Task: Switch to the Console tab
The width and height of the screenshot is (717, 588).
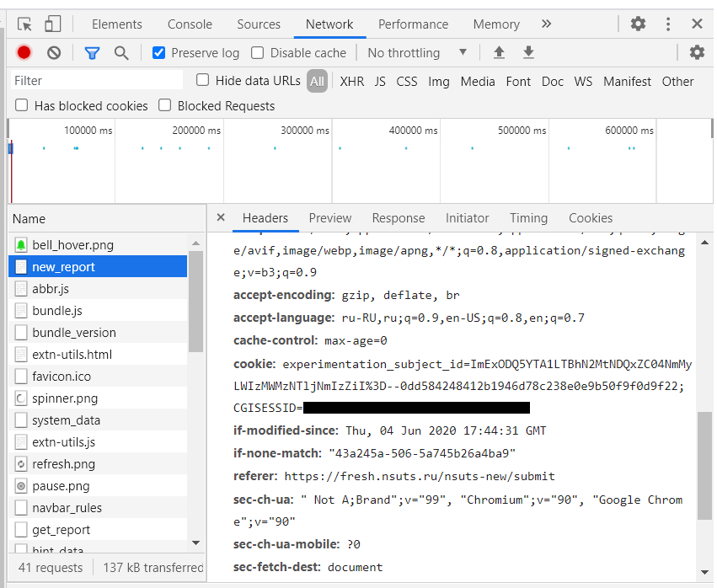Action: tap(190, 24)
